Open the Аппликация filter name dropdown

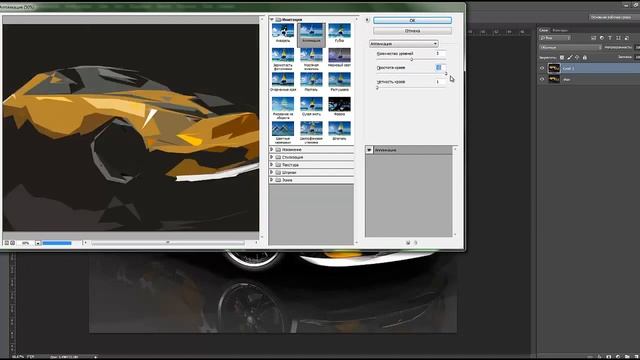point(404,44)
